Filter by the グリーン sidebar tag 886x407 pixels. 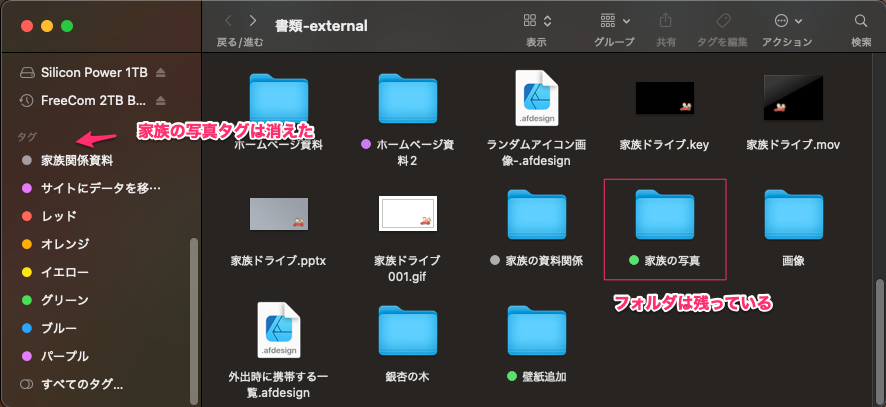(65, 300)
